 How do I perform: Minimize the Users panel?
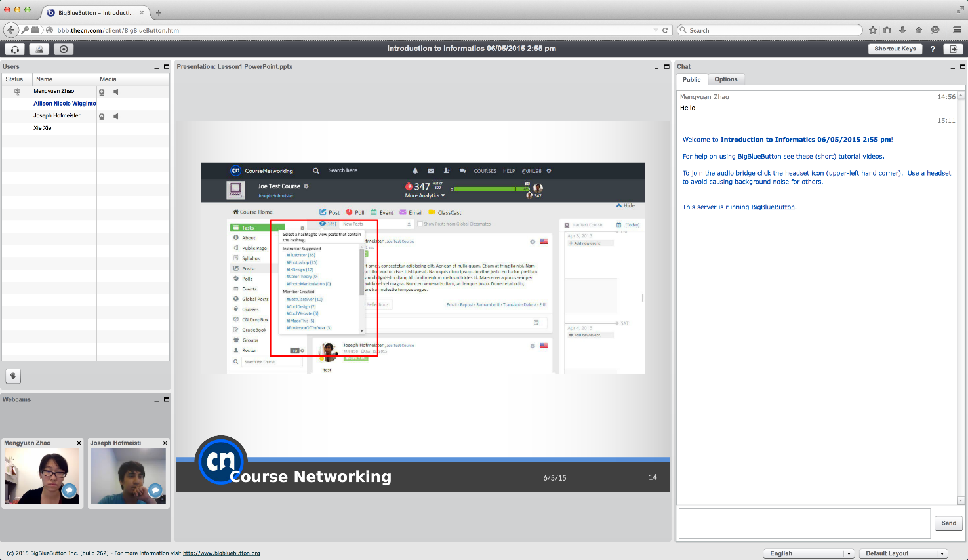click(157, 67)
